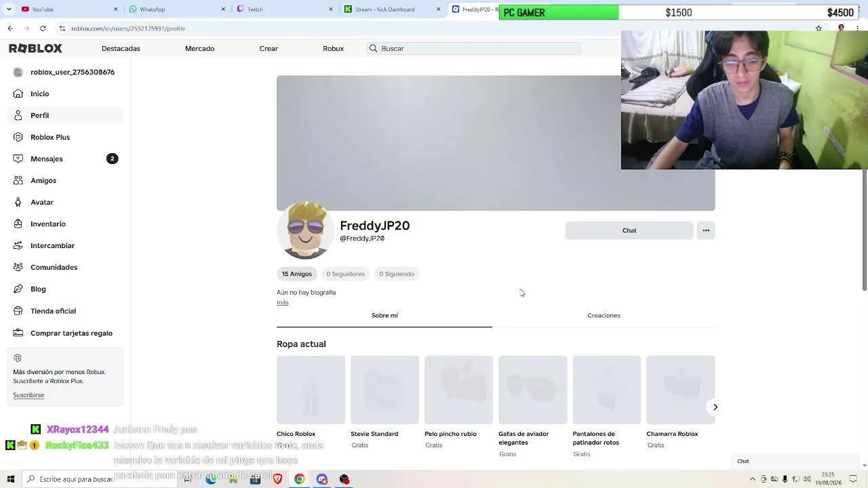Close the Kick Dashboard browser tab
The image size is (868, 488).
(x=439, y=9)
